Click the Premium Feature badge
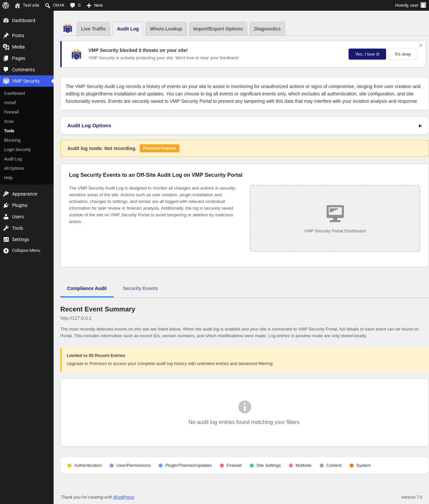Image resolution: width=429 pixels, height=504 pixels. pos(160,148)
